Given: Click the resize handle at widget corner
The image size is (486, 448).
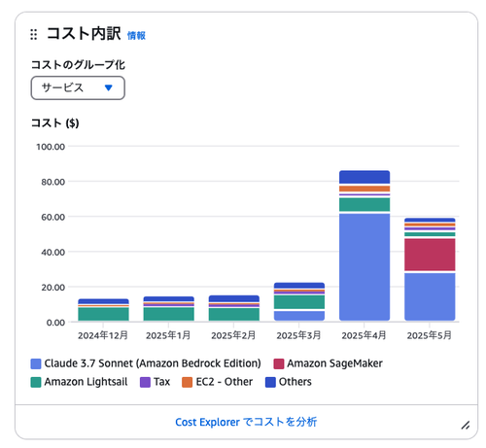Looking at the screenshot, I should pos(466,425).
